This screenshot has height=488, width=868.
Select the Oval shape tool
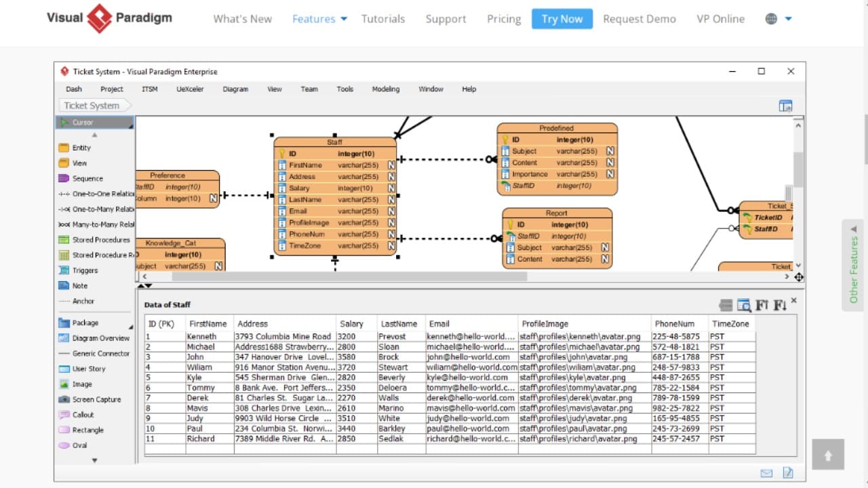tap(73, 445)
